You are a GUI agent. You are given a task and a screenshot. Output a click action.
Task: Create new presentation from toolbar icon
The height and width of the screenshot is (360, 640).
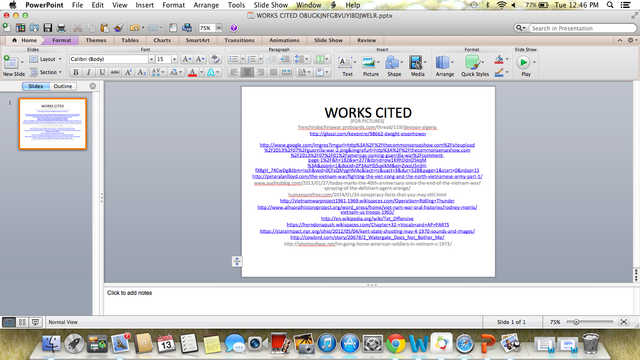pyautogui.click(x=7, y=28)
